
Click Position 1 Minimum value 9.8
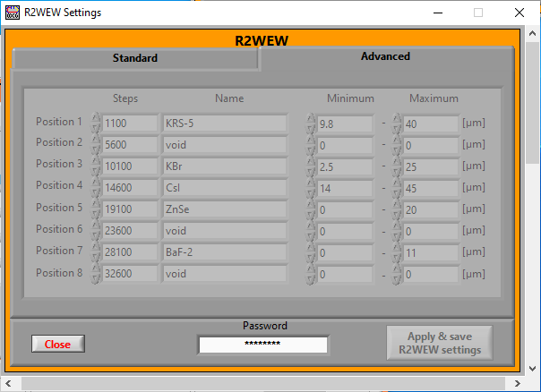tap(345, 124)
